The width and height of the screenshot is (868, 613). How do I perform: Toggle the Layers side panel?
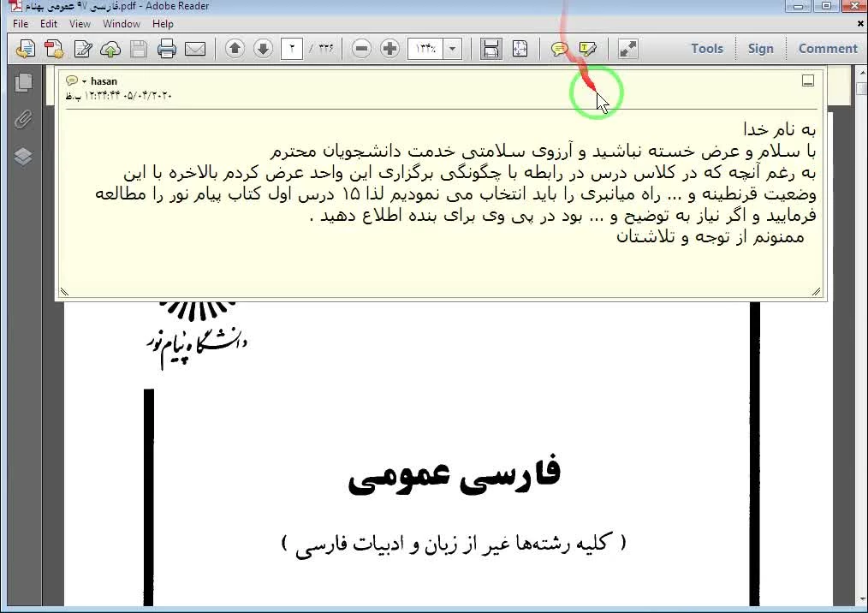[23, 157]
